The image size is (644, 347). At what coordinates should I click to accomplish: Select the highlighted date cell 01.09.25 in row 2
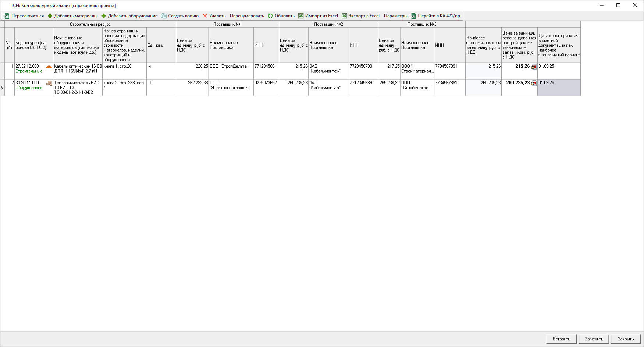(559, 88)
